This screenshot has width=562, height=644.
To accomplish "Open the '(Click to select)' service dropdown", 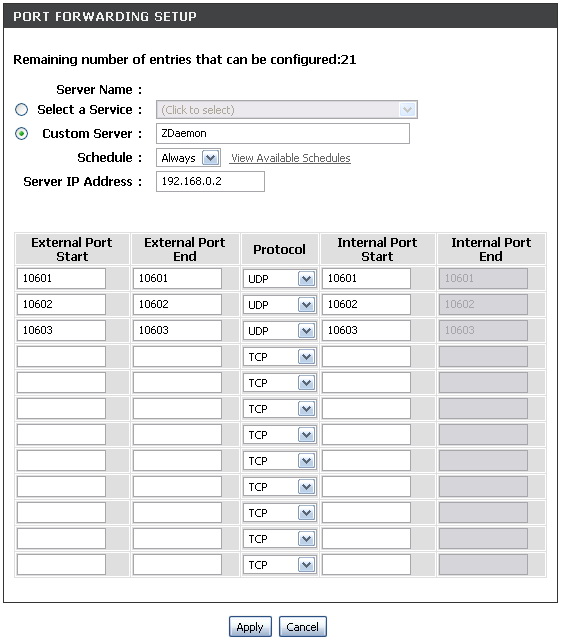I will 287,110.
